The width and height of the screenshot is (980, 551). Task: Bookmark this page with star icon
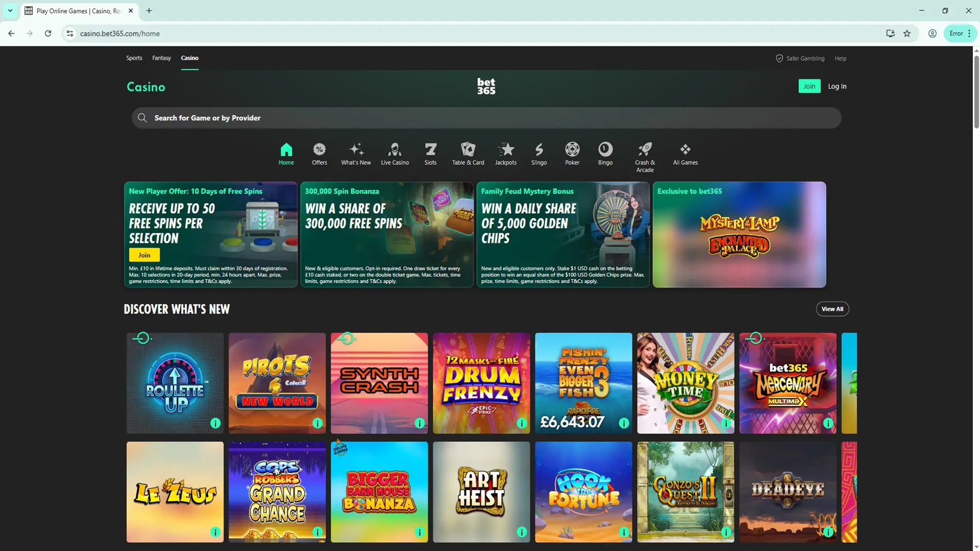tap(906, 34)
